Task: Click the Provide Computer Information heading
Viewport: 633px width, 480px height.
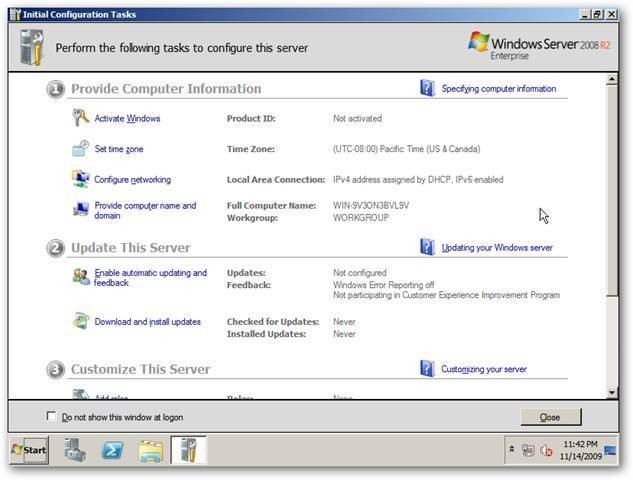Action: tap(166, 88)
